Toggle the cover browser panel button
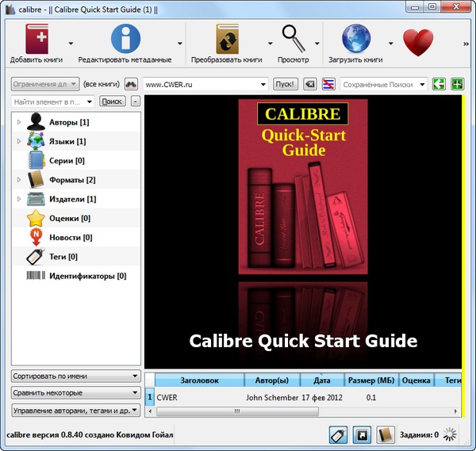The image size is (476, 451). coord(362,435)
